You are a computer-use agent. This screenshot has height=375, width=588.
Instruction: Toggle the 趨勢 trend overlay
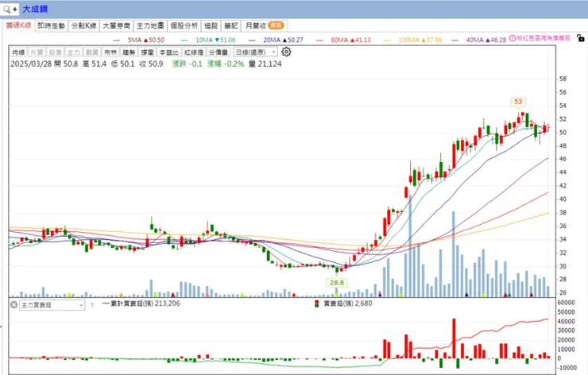129,52
